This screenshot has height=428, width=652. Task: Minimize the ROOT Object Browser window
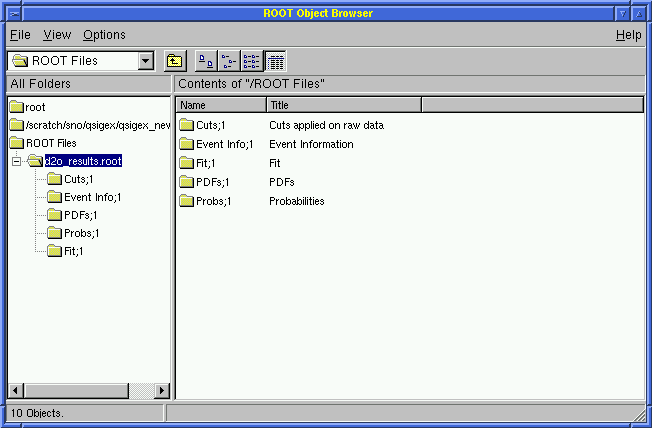pyautogui.click(x=622, y=14)
